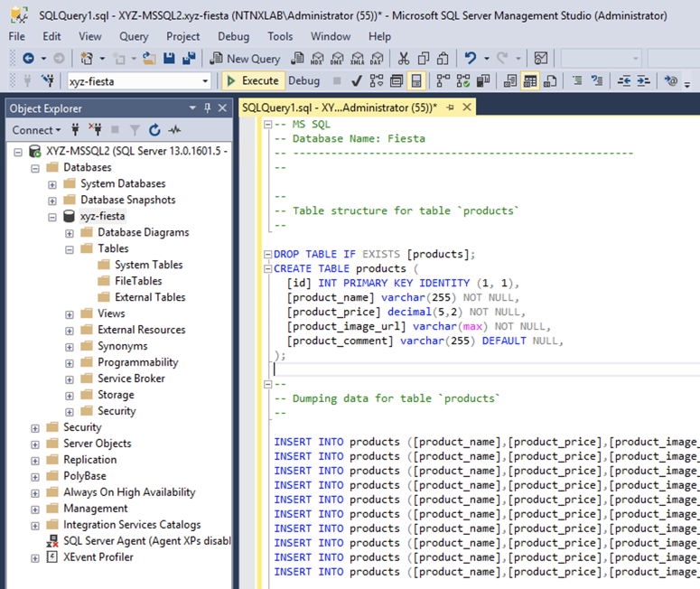
Task: Click the Open File folder icon
Action: [x=149, y=59]
